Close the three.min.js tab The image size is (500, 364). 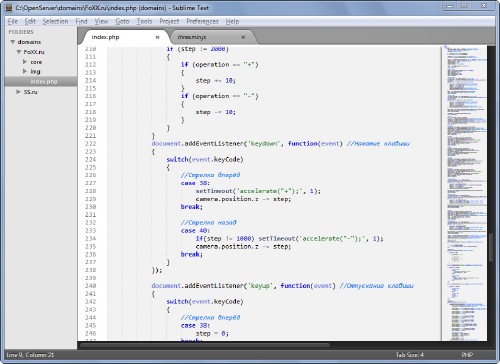(x=243, y=37)
